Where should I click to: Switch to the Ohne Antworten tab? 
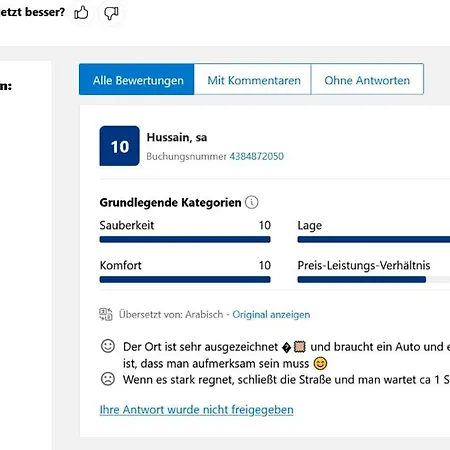pos(367,79)
